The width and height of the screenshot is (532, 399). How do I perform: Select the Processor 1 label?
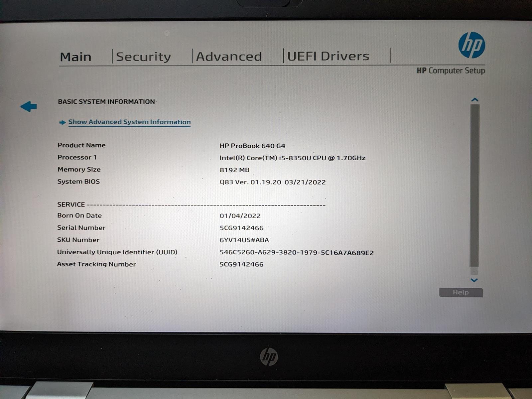tap(77, 157)
